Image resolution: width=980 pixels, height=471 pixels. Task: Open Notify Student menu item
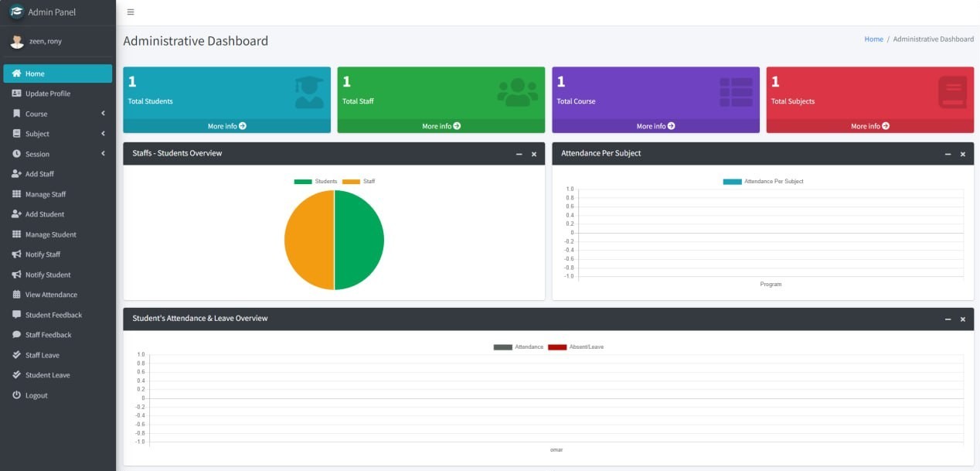tap(58, 275)
